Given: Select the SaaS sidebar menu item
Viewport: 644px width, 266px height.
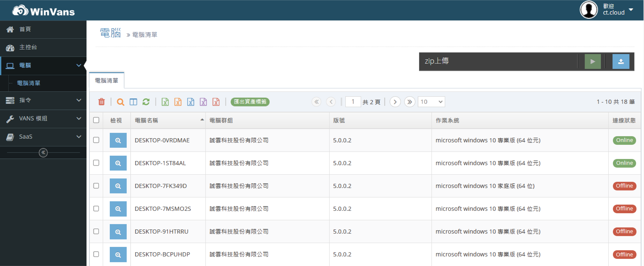Looking at the screenshot, I should point(43,137).
